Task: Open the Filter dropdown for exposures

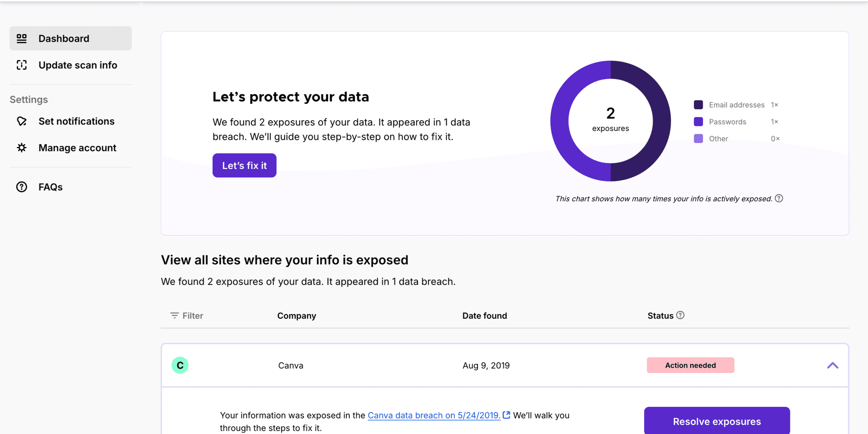Action: tap(186, 315)
